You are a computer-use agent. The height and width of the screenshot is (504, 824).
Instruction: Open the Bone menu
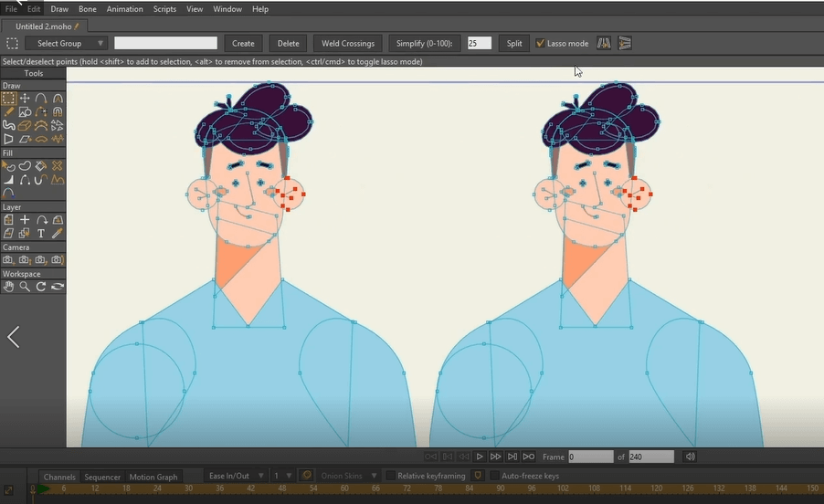tap(87, 9)
